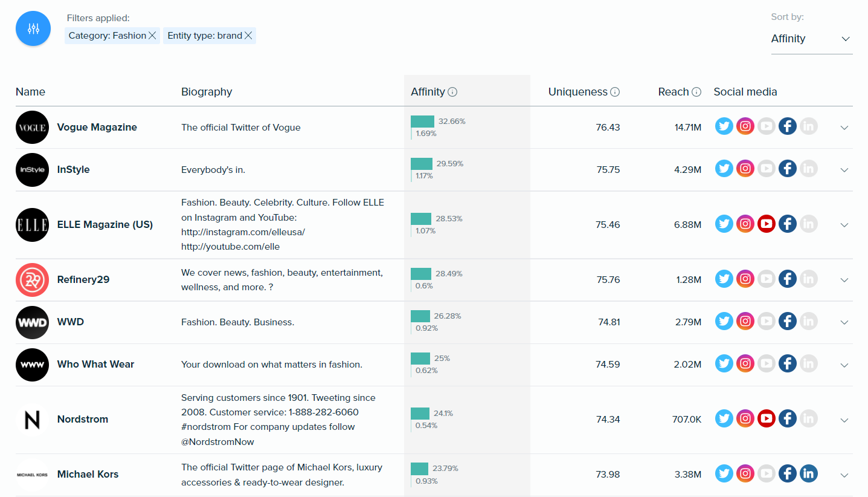This screenshot has width=868, height=497.
Task: Select Vogue's reach value 14.71M
Action: tap(688, 127)
